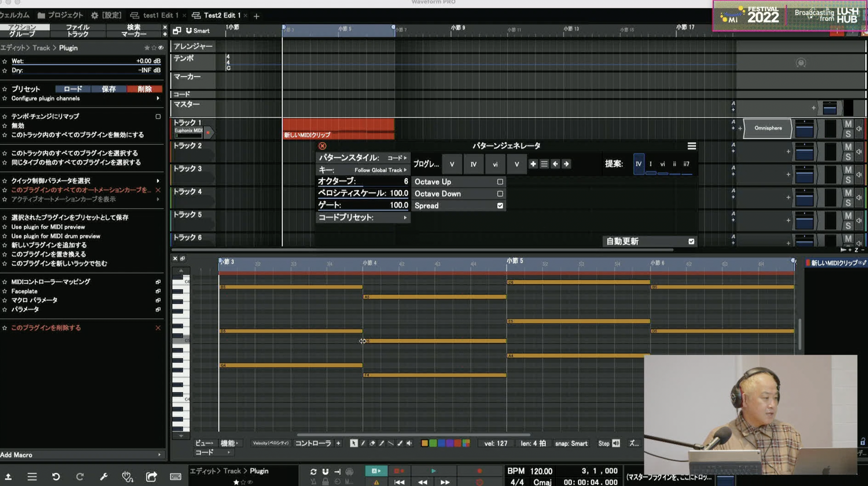
Task: Toggle the metronome click icon
Action: (313, 481)
